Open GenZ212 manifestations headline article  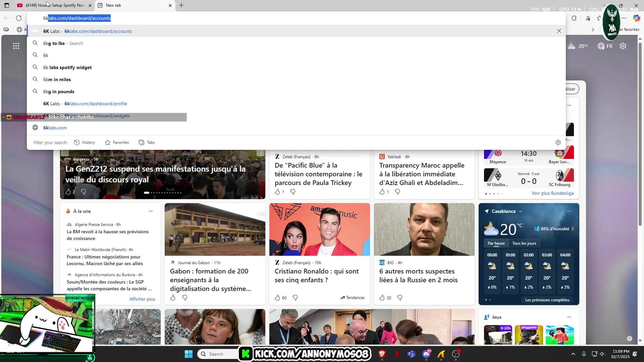tap(155, 174)
